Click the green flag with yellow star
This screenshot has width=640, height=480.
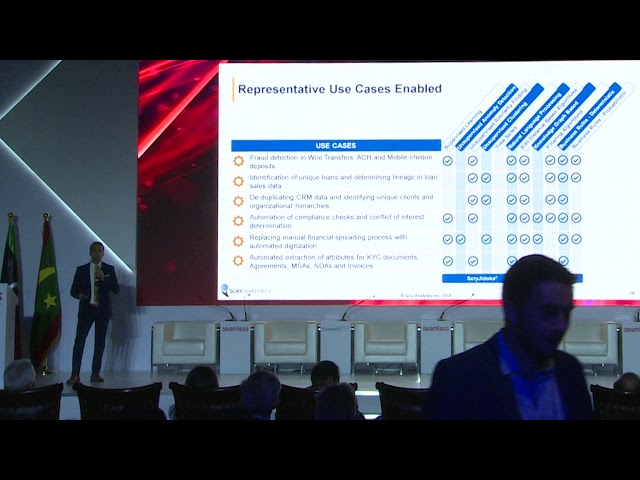[x=47, y=293]
